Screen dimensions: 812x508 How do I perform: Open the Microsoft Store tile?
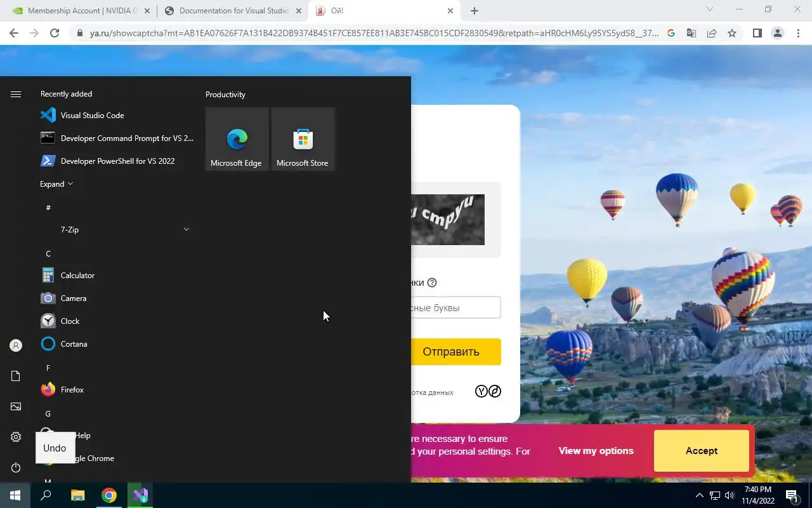303,138
